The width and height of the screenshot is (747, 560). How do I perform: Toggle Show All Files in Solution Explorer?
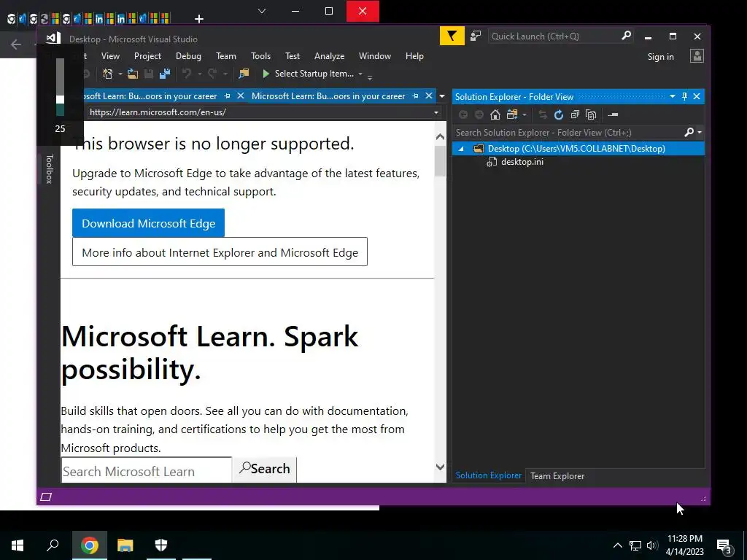coord(591,114)
